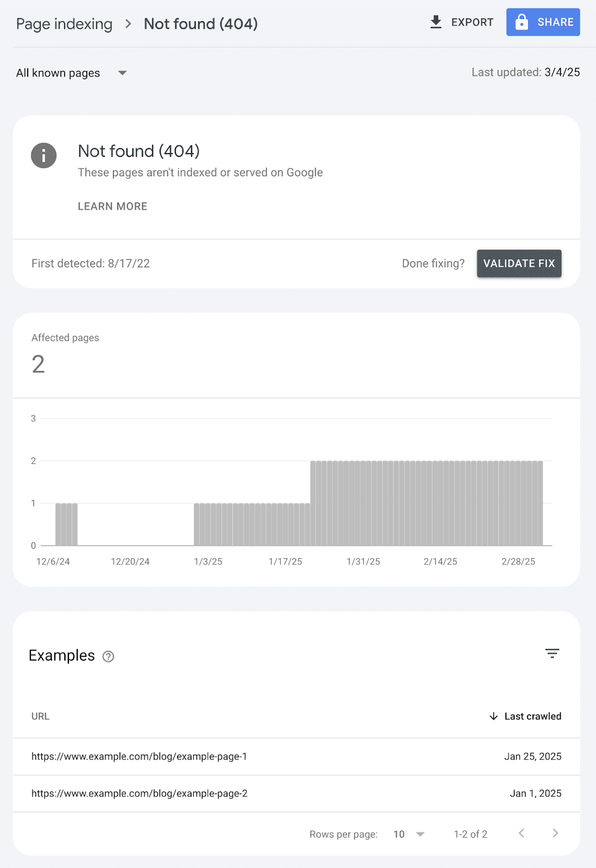Click the info icon beside Not found (404)
Viewport: 596px width, 868px height.
pos(44,156)
